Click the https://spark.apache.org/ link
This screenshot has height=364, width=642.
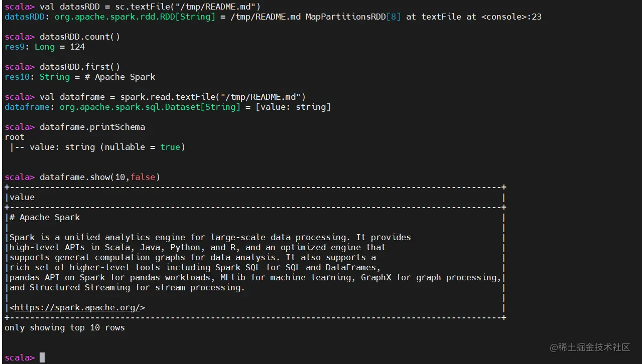click(77, 307)
